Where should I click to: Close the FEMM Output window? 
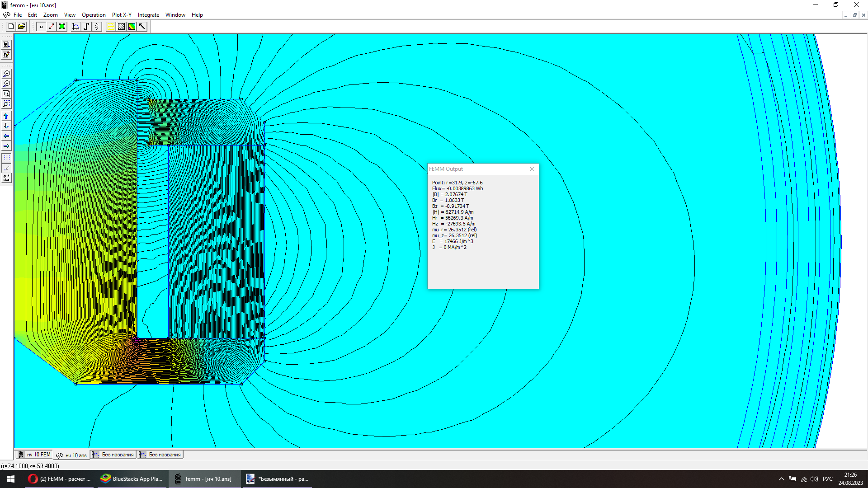pos(532,169)
